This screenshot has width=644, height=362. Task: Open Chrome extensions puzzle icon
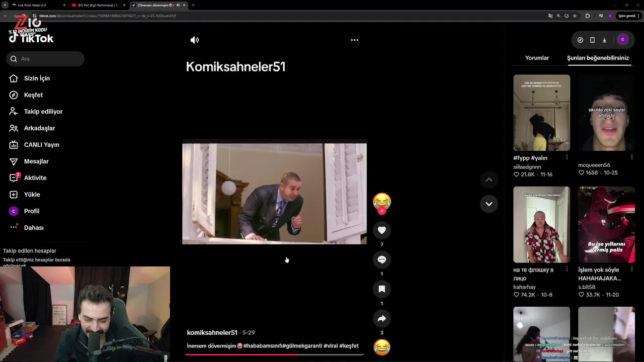tap(587, 16)
